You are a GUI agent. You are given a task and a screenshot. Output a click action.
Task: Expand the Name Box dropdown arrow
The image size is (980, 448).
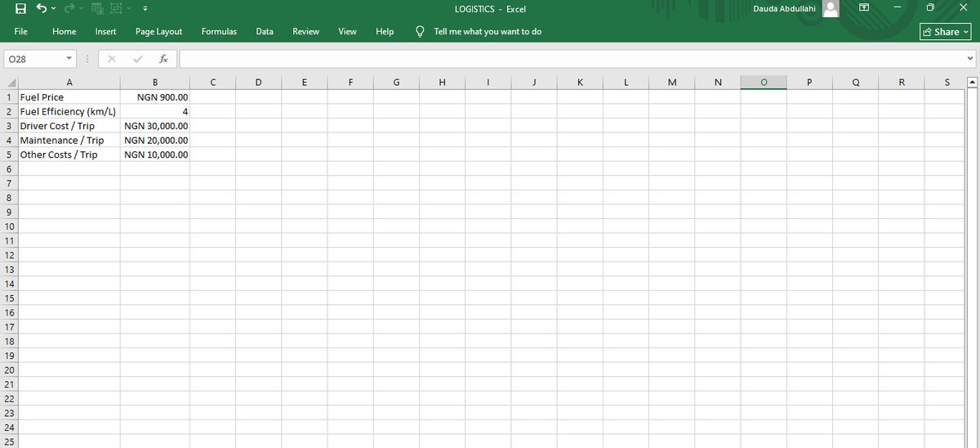[x=69, y=59]
